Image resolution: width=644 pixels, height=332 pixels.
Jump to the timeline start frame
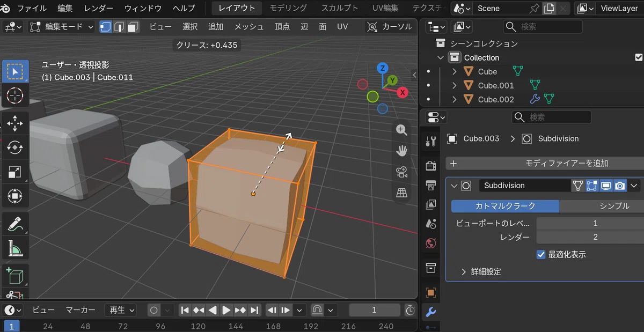pos(185,310)
